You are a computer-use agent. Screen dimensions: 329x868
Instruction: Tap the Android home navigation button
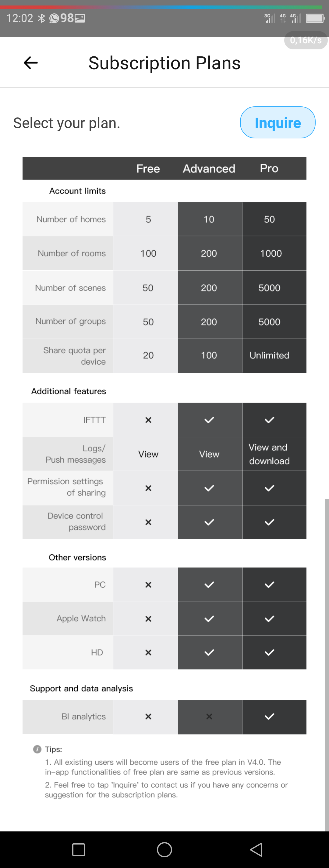(164, 849)
